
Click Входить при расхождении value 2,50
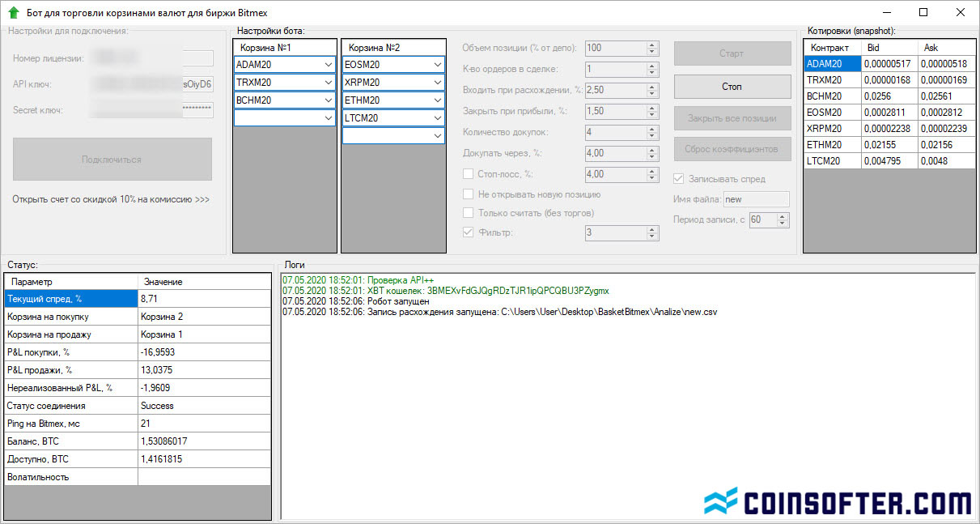pyautogui.click(x=622, y=89)
